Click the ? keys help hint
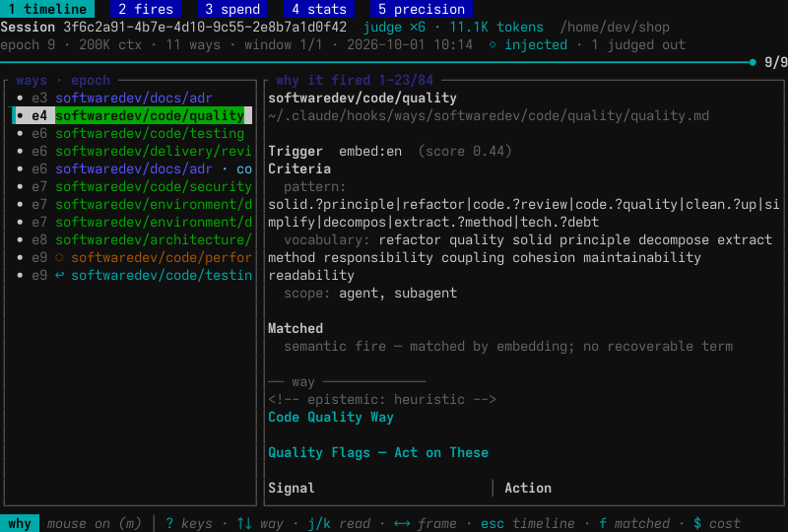This screenshot has height=532, width=788. pos(190,523)
